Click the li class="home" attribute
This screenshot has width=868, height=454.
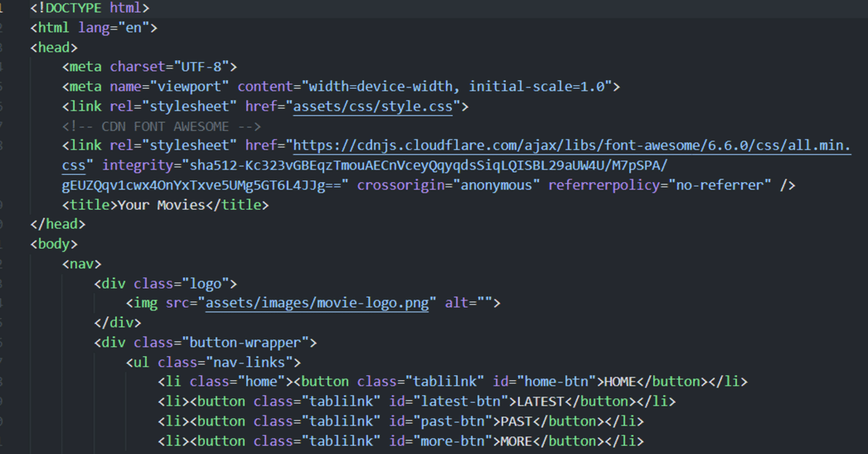(238, 382)
